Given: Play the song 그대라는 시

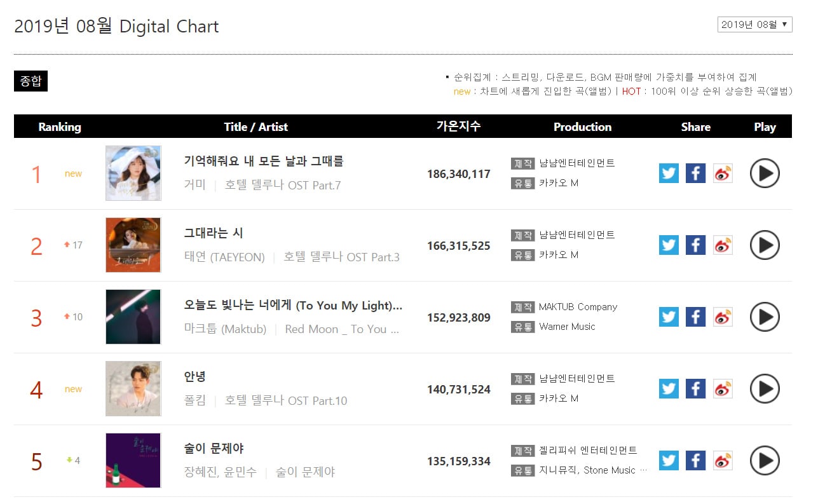Looking at the screenshot, I should click(x=765, y=245).
